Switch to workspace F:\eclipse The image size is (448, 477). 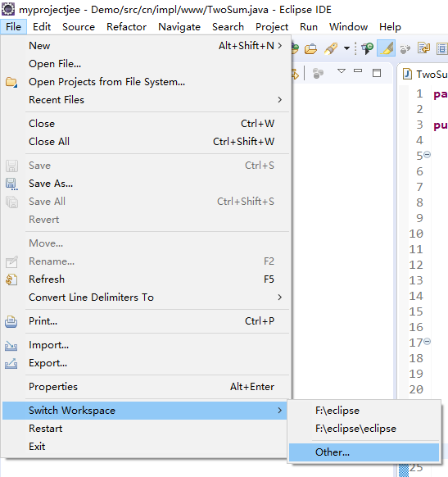(x=364, y=411)
